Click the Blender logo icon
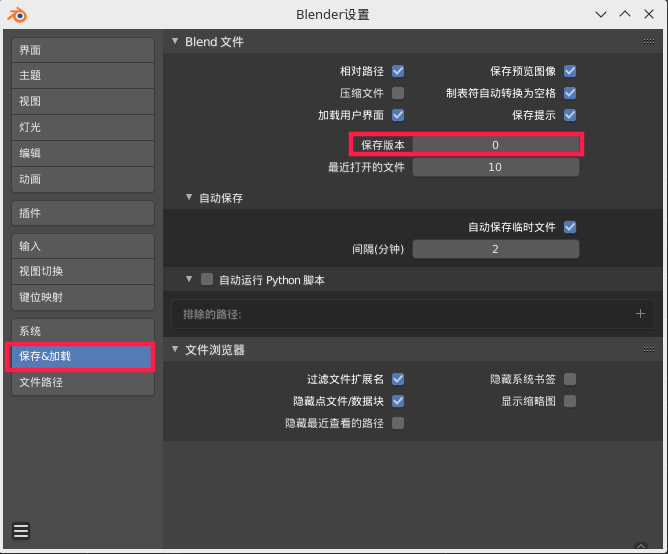This screenshot has width=668, height=554. [x=17, y=15]
